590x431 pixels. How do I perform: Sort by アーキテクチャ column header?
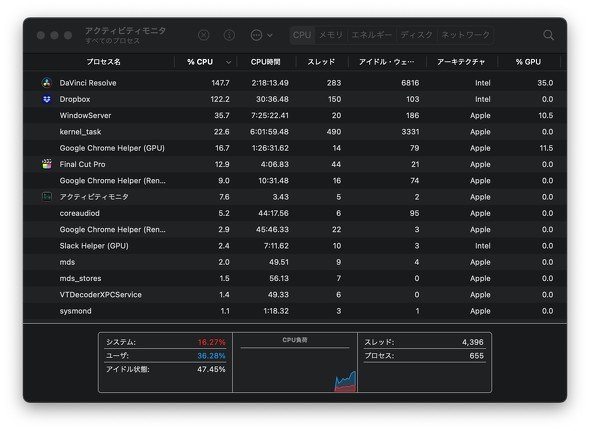(x=461, y=62)
